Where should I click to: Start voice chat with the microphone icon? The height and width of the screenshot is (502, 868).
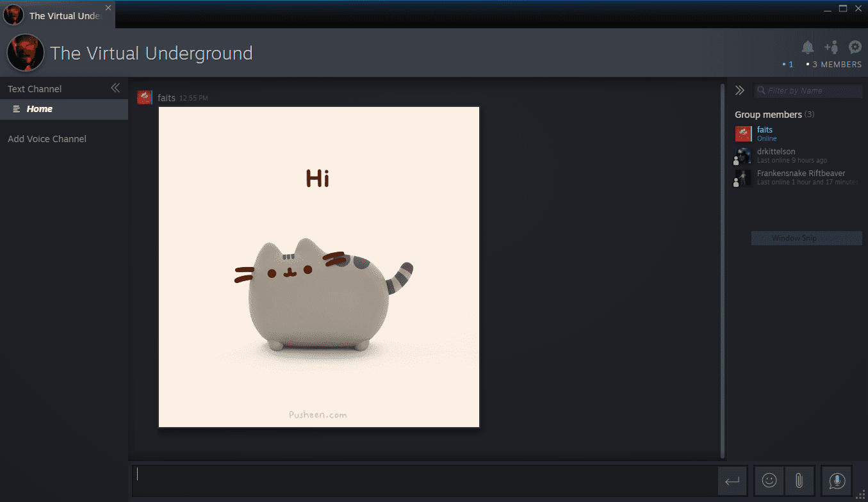[837, 480]
